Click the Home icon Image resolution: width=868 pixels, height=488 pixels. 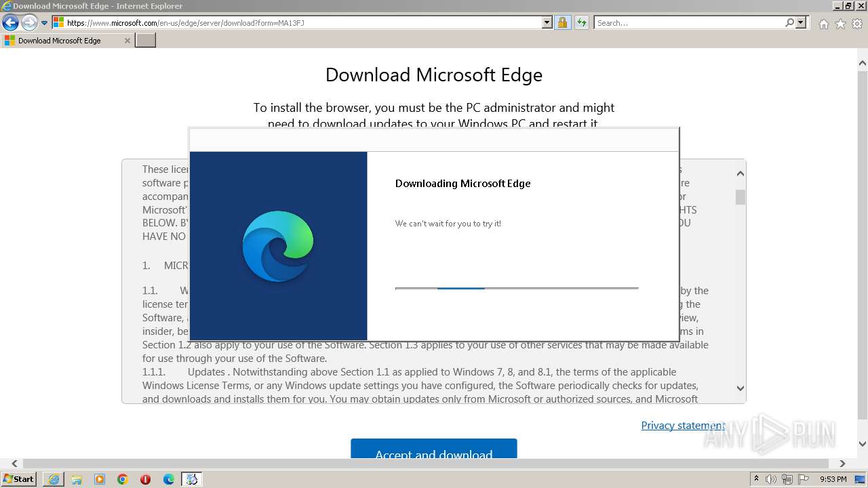[x=823, y=24]
